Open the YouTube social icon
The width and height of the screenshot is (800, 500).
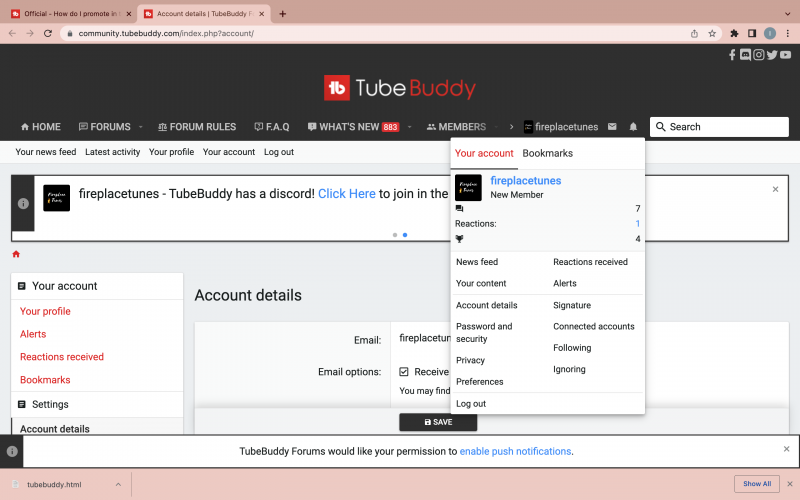coord(785,55)
